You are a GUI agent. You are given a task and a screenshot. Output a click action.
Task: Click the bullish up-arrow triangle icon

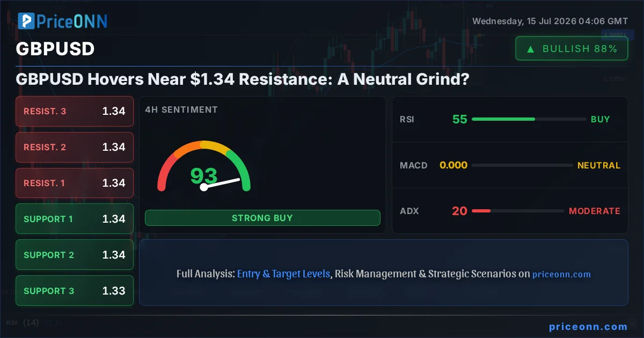pos(530,49)
